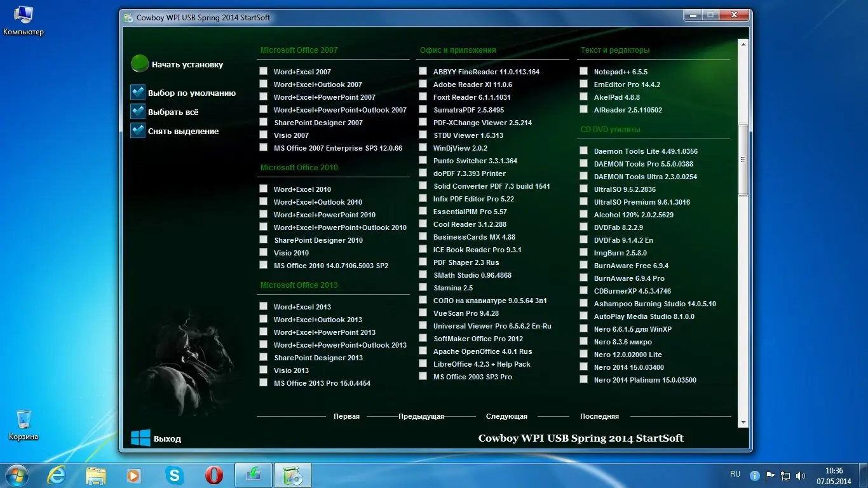Click the Apache OpenOffice 4.0.1 Rus label
Screen dimensions: 868x488
point(482,351)
